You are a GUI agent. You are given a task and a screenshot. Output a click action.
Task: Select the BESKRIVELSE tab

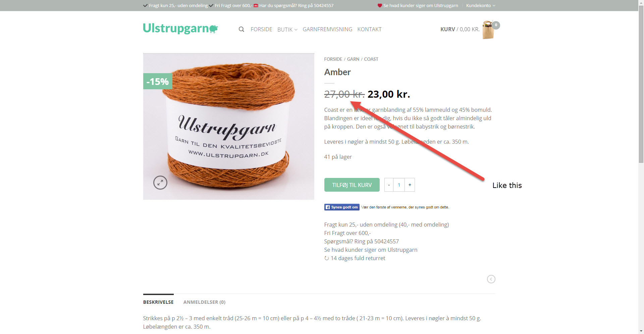click(x=158, y=302)
